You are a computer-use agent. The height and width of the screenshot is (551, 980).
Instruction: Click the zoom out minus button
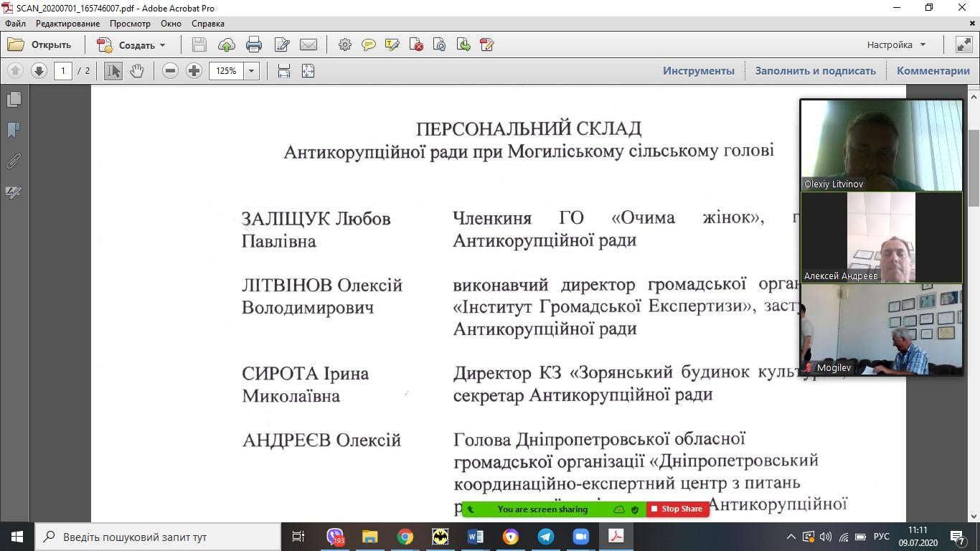point(170,71)
